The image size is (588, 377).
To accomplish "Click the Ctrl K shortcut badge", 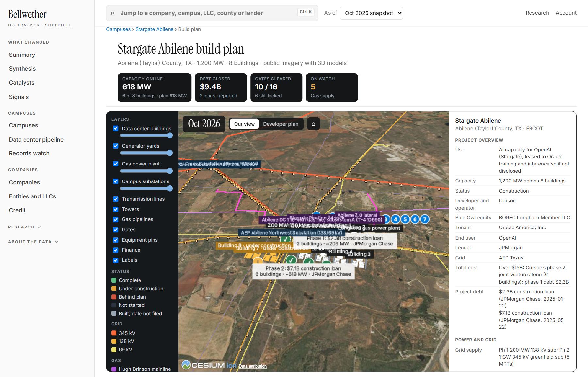I will click(x=306, y=12).
